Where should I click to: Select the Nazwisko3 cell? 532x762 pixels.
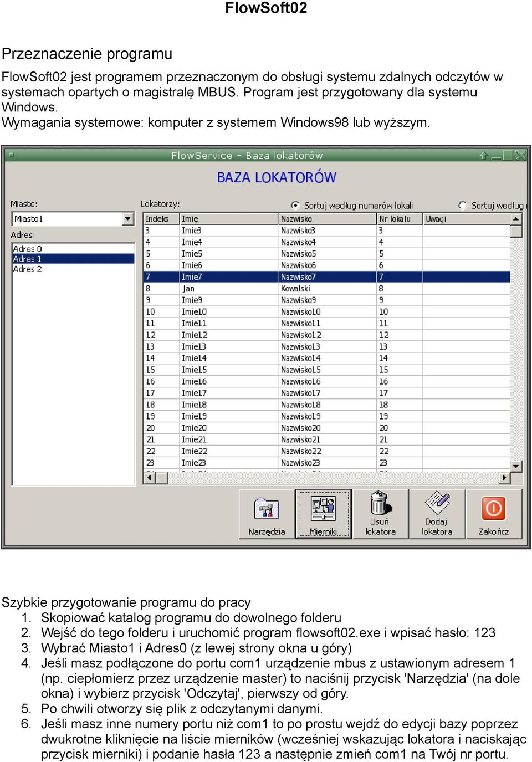pos(327,230)
